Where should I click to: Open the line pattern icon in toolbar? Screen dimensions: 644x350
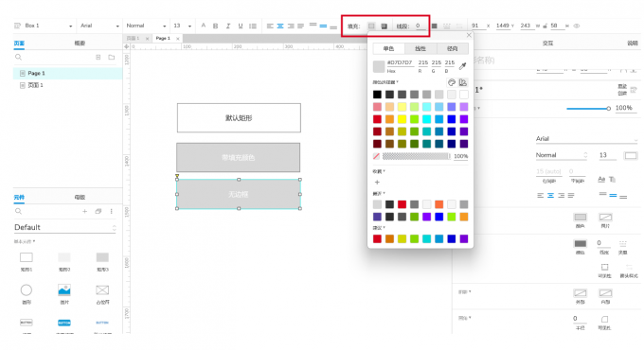(x=446, y=26)
